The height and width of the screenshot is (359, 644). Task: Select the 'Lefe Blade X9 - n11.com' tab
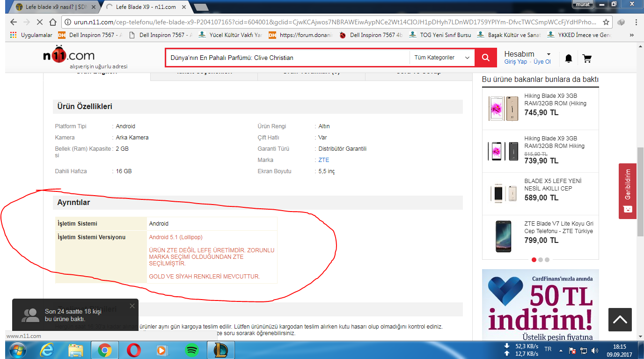point(146,7)
